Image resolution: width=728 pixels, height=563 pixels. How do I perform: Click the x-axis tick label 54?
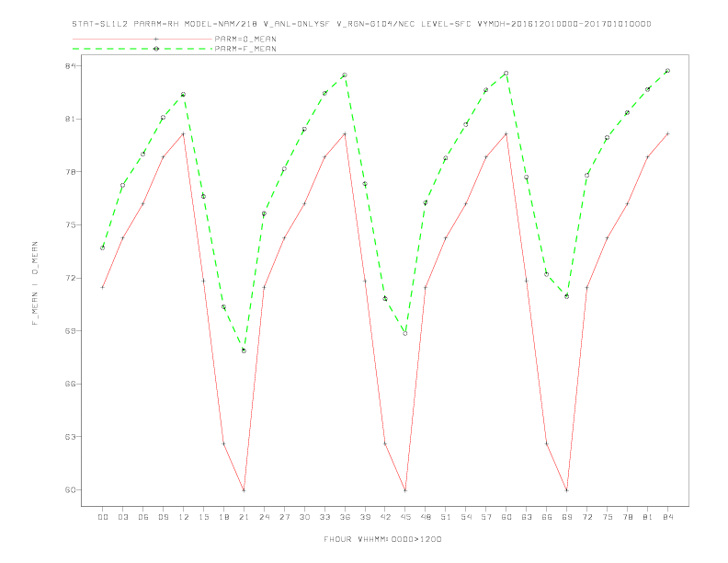(466, 517)
